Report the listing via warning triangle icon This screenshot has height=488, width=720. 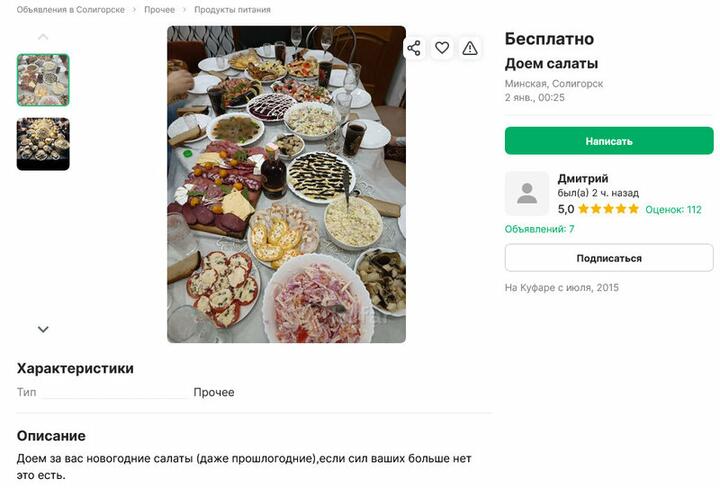pos(470,48)
